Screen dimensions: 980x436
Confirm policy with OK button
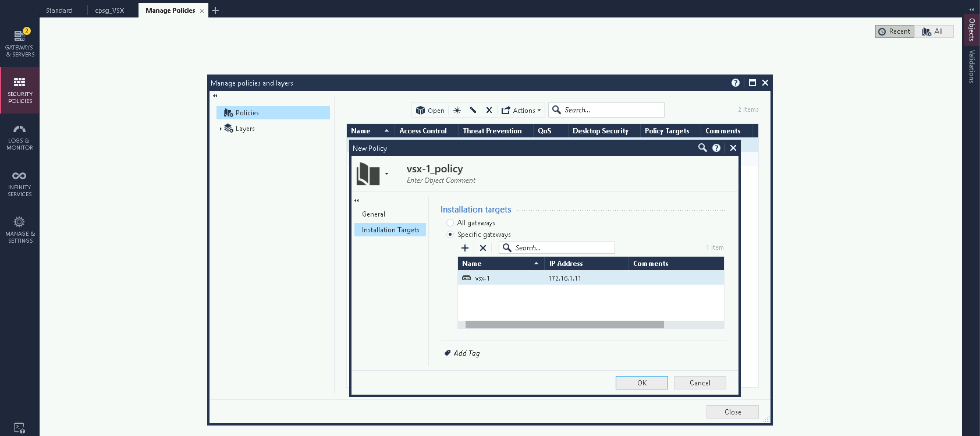pyautogui.click(x=641, y=382)
